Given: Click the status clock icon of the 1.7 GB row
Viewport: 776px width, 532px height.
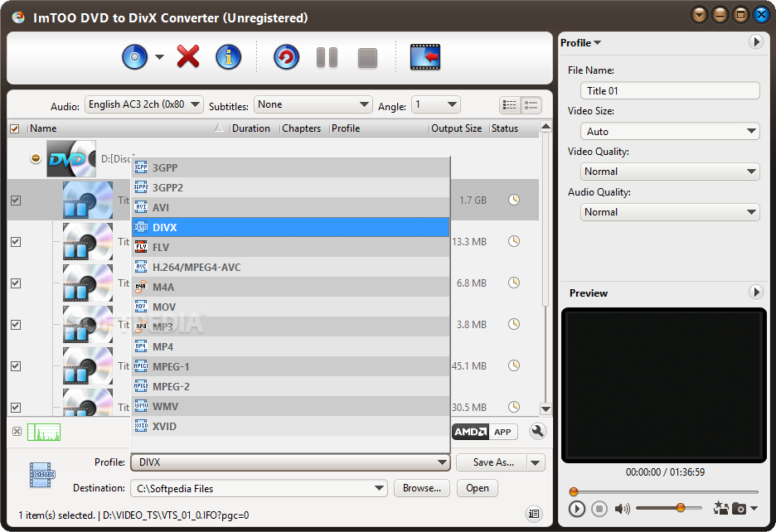Looking at the screenshot, I should coord(514,200).
